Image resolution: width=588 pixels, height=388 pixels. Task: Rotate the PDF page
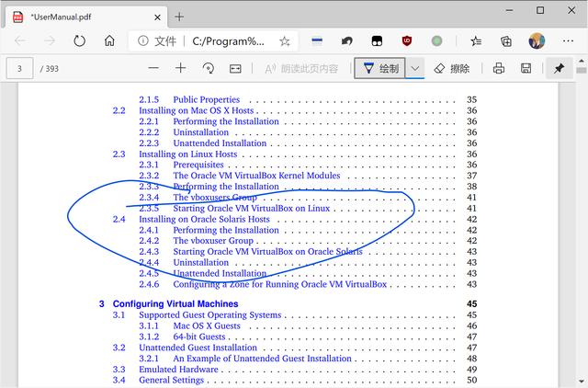pyautogui.click(x=208, y=68)
